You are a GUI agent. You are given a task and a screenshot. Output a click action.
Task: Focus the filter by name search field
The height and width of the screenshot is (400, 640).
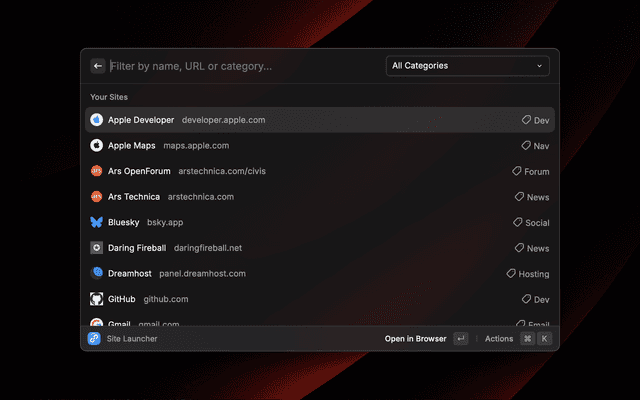[x=240, y=66]
